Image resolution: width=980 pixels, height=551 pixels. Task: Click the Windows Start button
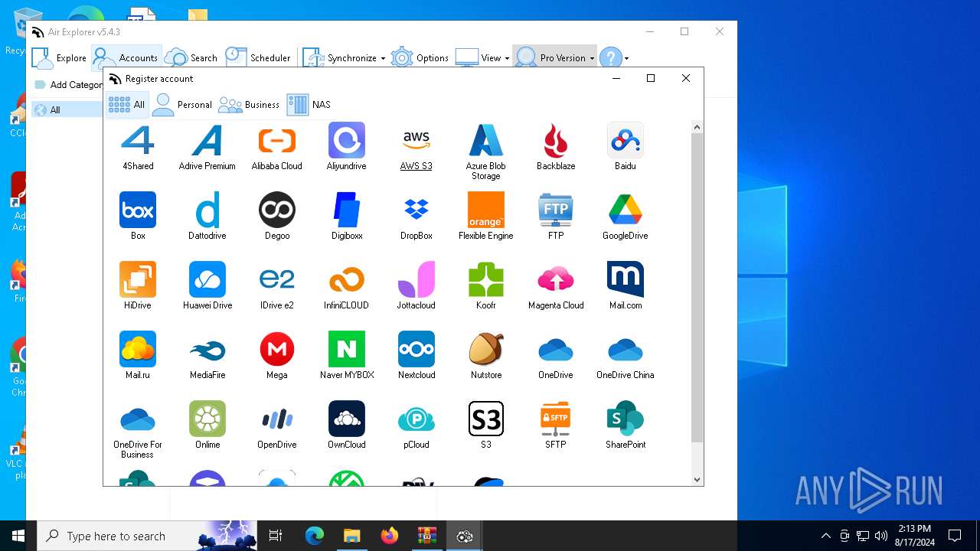click(18, 536)
